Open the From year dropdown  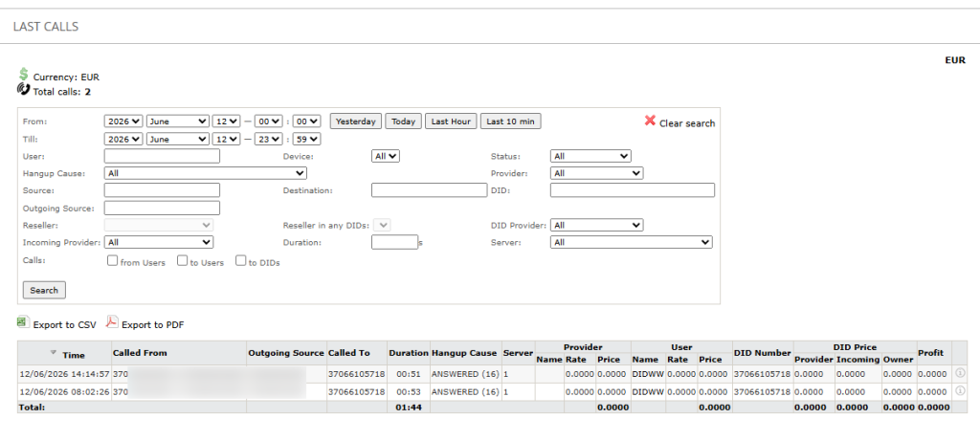123,121
